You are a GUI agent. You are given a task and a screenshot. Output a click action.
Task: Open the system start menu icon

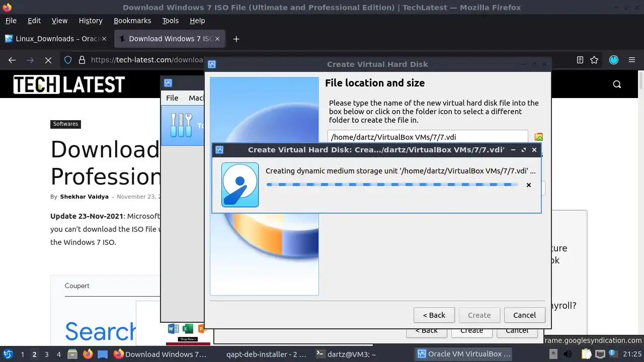coord(8,354)
